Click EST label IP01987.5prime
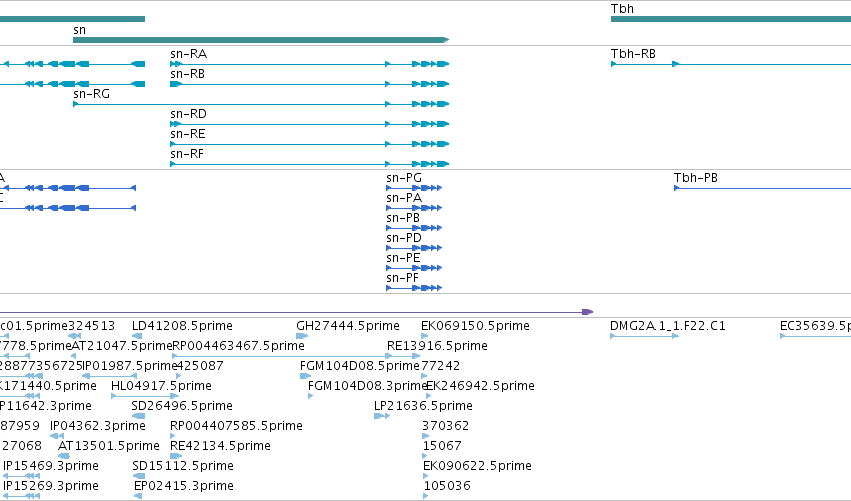This screenshot has height=501, width=851. tap(130, 366)
